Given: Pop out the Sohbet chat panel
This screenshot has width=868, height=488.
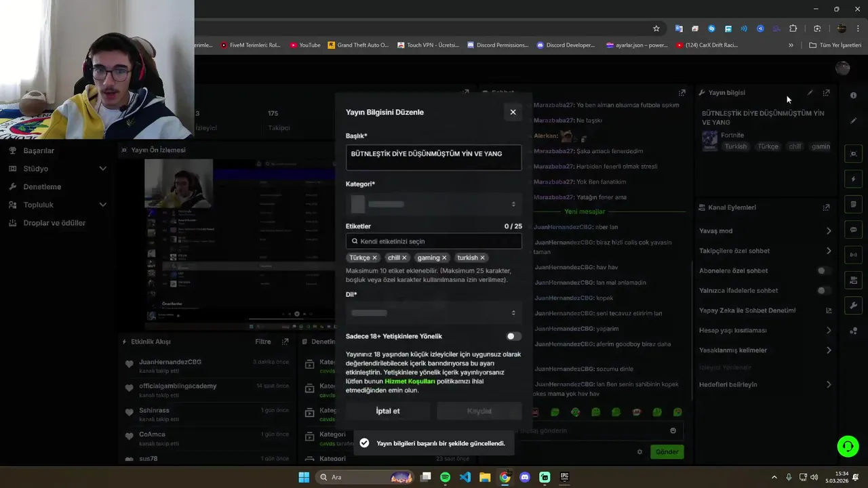Looking at the screenshot, I should [x=682, y=93].
